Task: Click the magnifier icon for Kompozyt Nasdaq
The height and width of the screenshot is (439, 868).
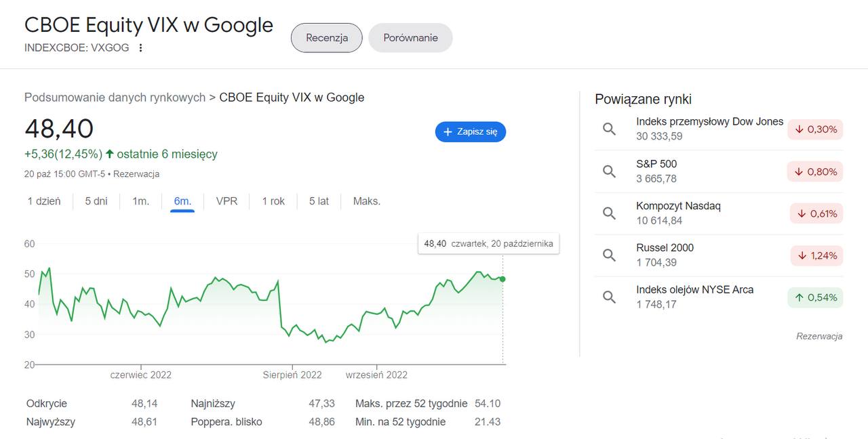Action: pyautogui.click(x=608, y=213)
